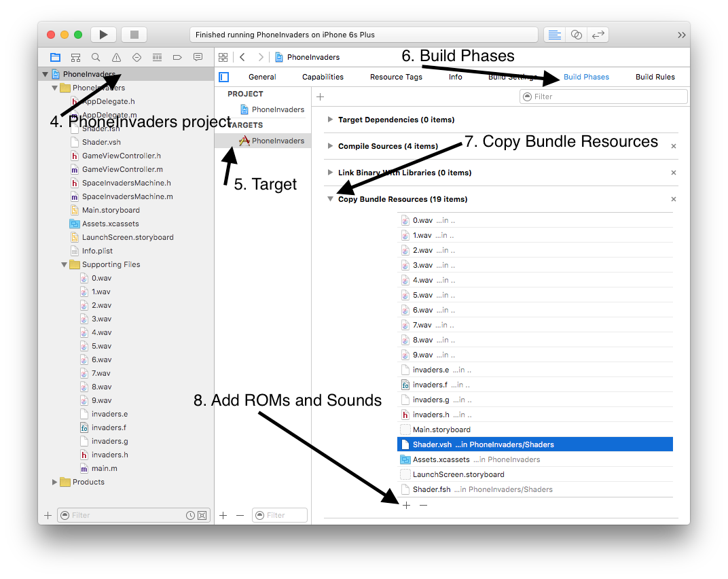This screenshot has height=579, width=728.
Task: Open the Project navigator folder icon
Action: pos(55,57)
